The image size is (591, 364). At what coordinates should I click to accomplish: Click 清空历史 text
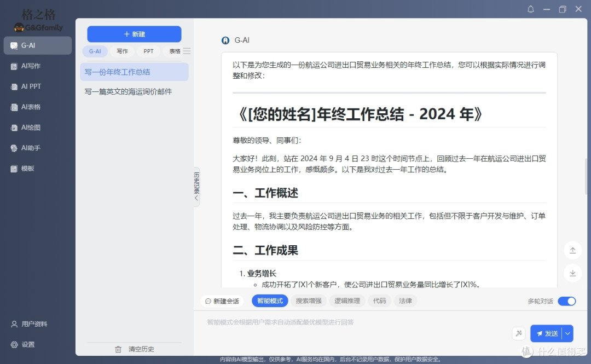pos(141,349)
